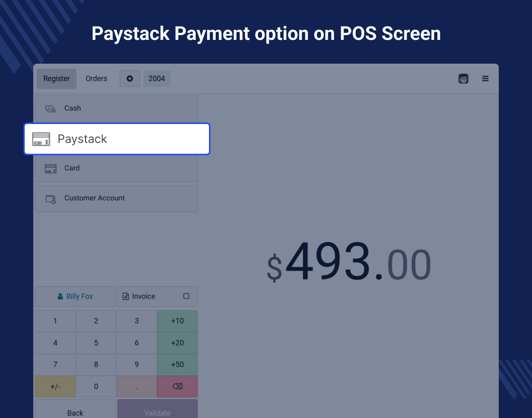Click the Cash money icon
The width and height of the screenshot is (532, 418).
tap(50, 109)
